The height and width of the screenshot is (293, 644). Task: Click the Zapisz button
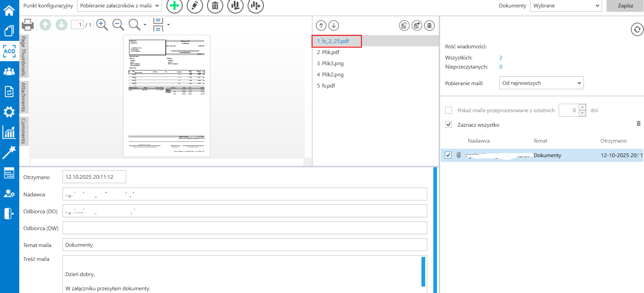pos(625,6)
